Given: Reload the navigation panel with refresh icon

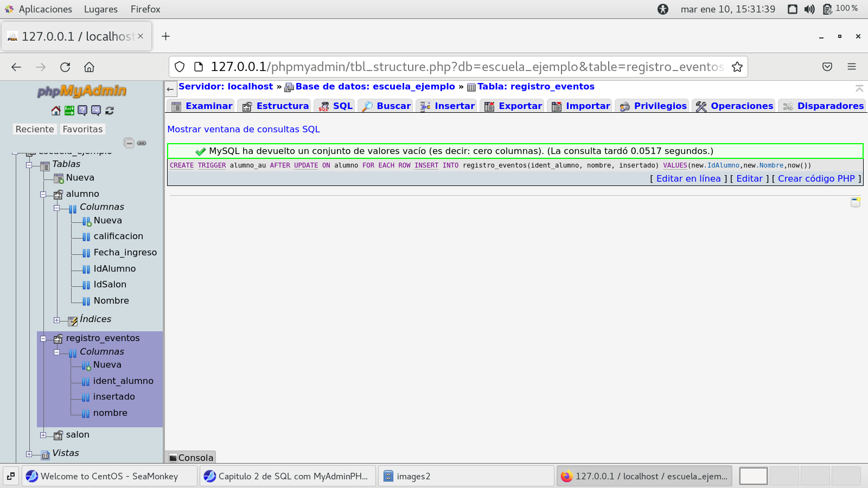Looking at the screenshot, I should [110, 111].
